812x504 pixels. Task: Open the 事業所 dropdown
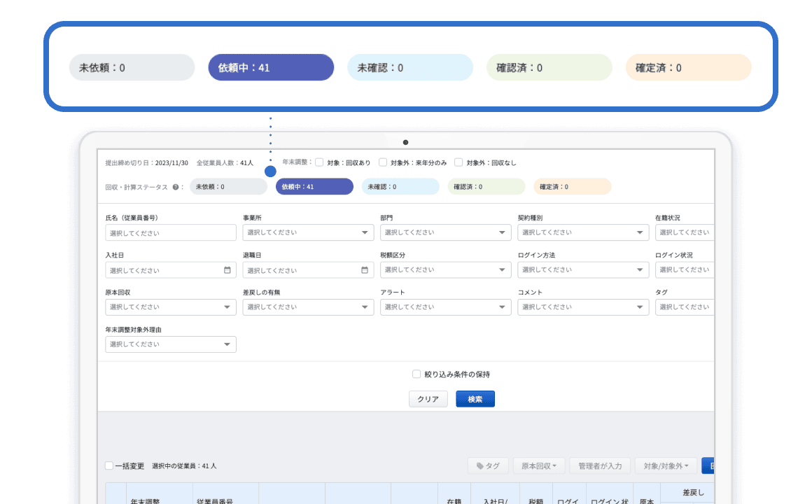pos(308,232)
